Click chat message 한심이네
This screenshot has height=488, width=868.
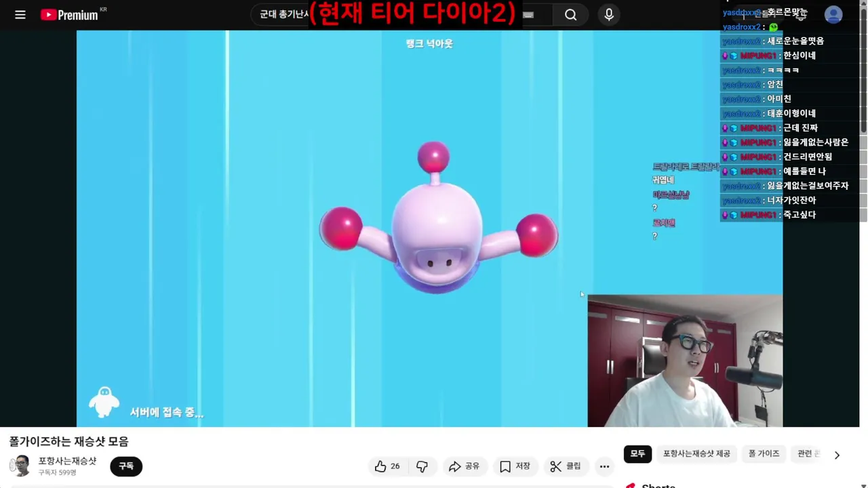click(x=799, y=56)
